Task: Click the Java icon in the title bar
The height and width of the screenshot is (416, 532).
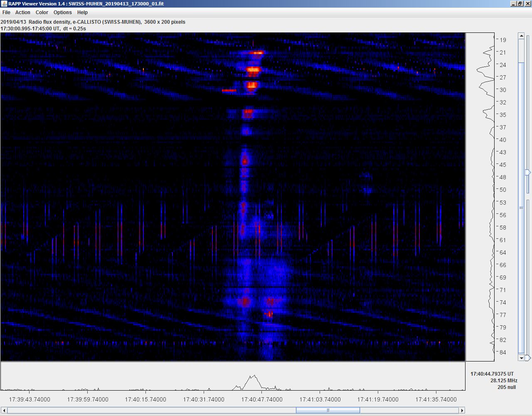Action: click(4, 4)
